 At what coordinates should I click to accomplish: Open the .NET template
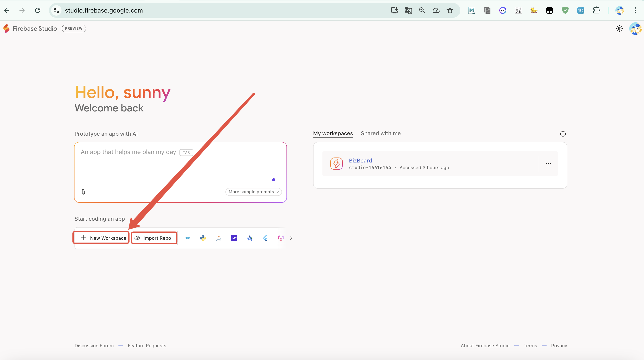pyautogui.click(x=234, y=238)
